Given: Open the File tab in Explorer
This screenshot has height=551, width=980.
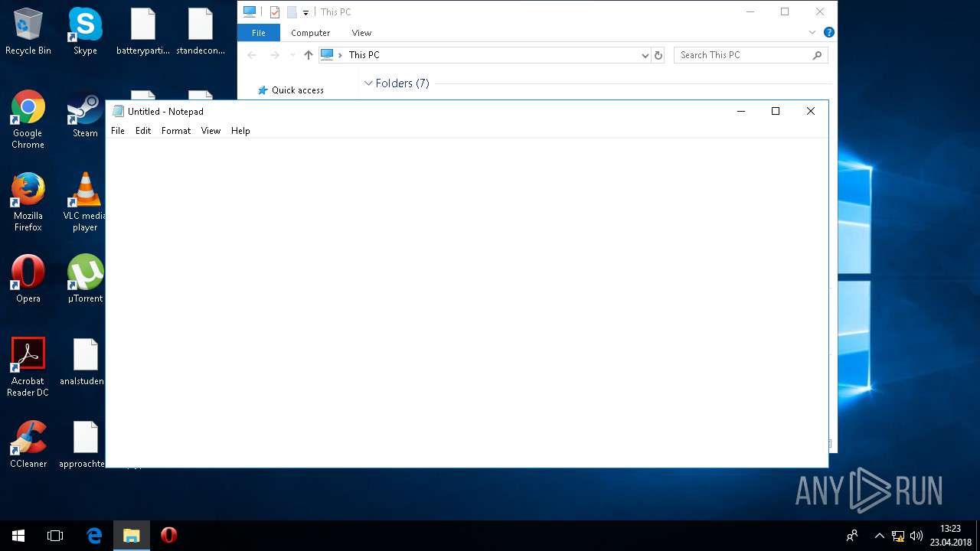Looking at the screenshot, I should tap(259, 33).
